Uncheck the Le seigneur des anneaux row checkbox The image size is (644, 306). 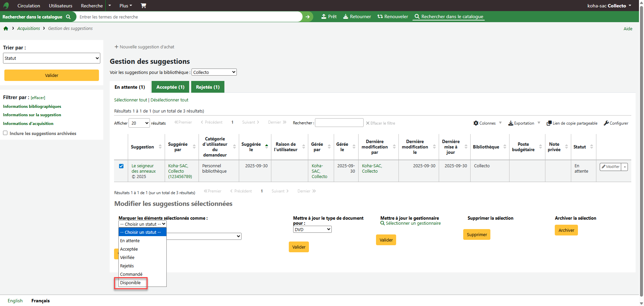point(121,166)
